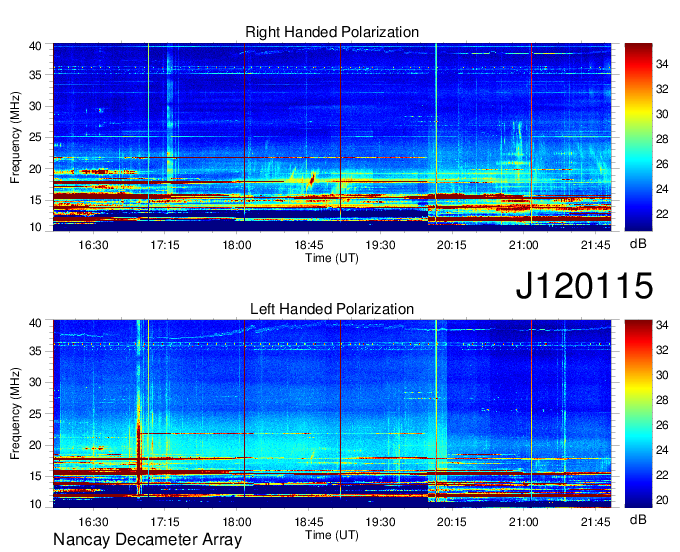680x552 pixels.
Task: Click the "18:00" tick of Right Handed plot
Action: 237,245
